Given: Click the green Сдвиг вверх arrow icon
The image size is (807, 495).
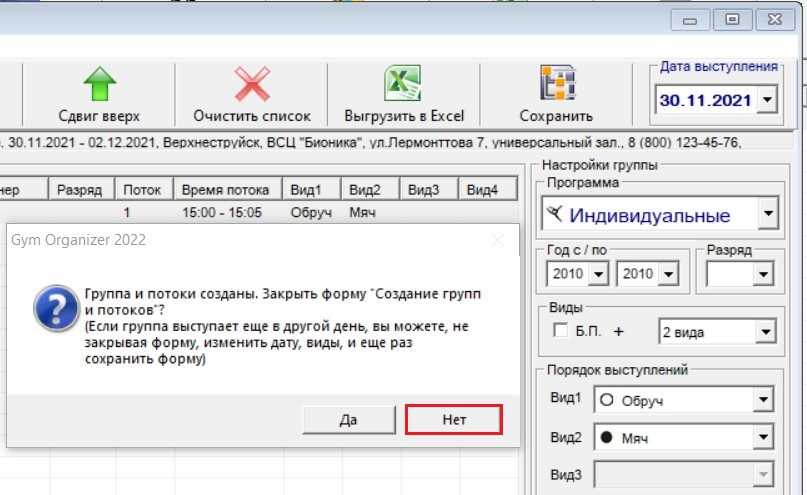Looking at the screenshot, I should (x=99, y=84).
